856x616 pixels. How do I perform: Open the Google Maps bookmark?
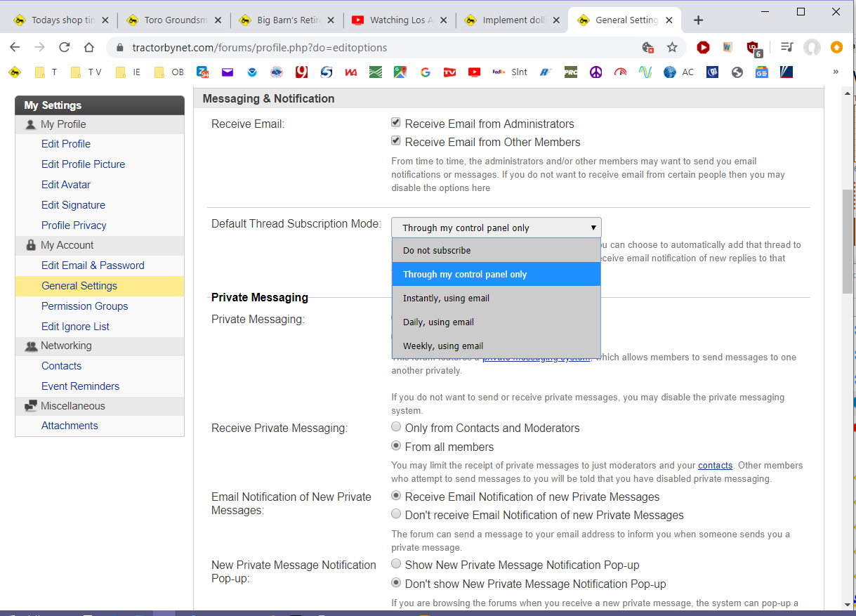coord(400,72)
